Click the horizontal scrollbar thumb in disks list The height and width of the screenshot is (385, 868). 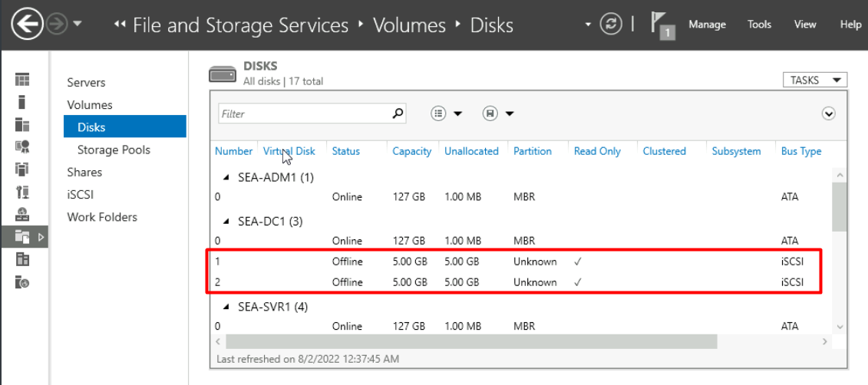(471, 341)
